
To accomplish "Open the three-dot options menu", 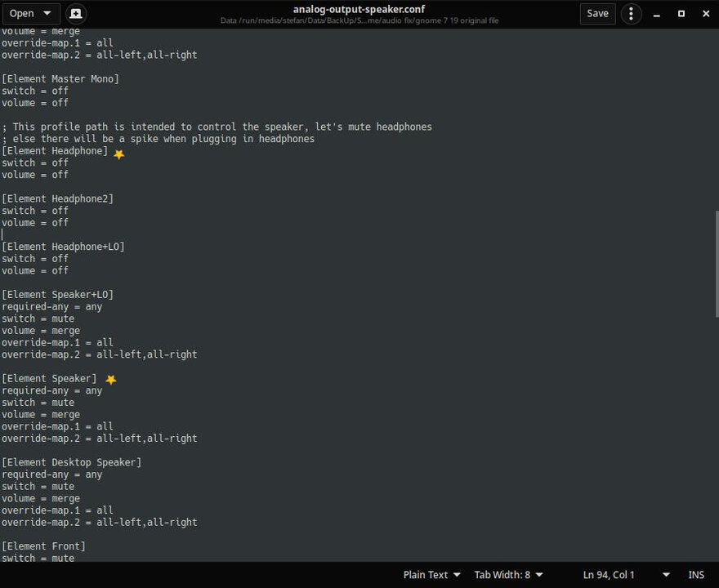I will point(631,14).
